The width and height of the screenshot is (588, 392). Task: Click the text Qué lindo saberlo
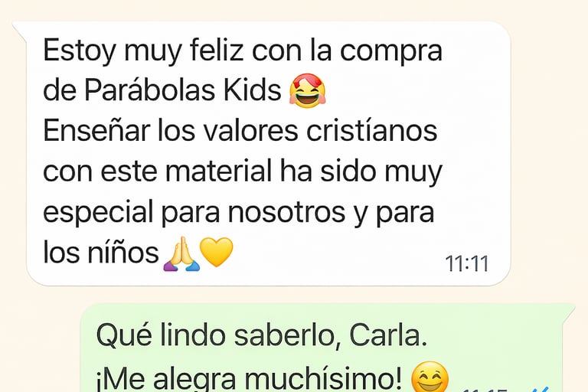(215, 335)
